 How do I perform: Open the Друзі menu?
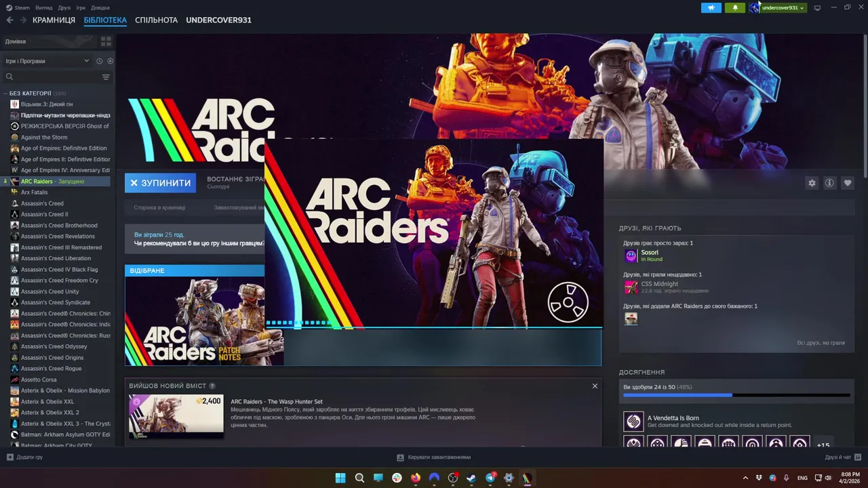coord(64,7)
